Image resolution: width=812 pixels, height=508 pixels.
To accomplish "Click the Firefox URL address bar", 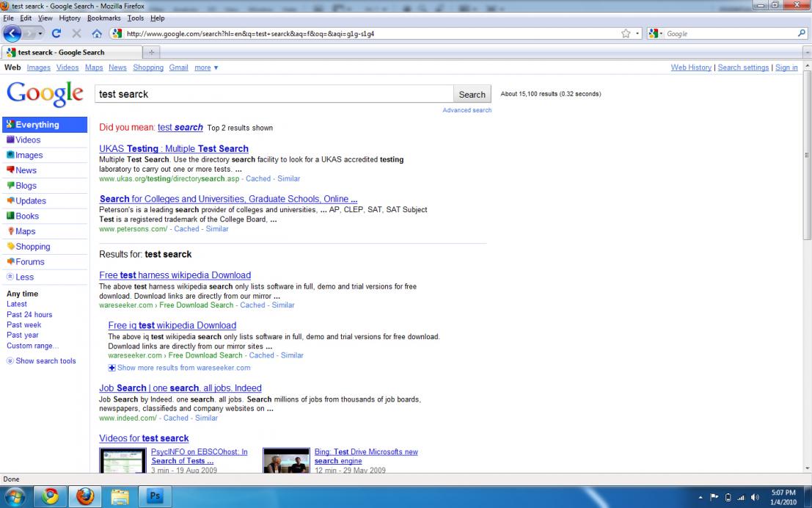I will (370, 34).
